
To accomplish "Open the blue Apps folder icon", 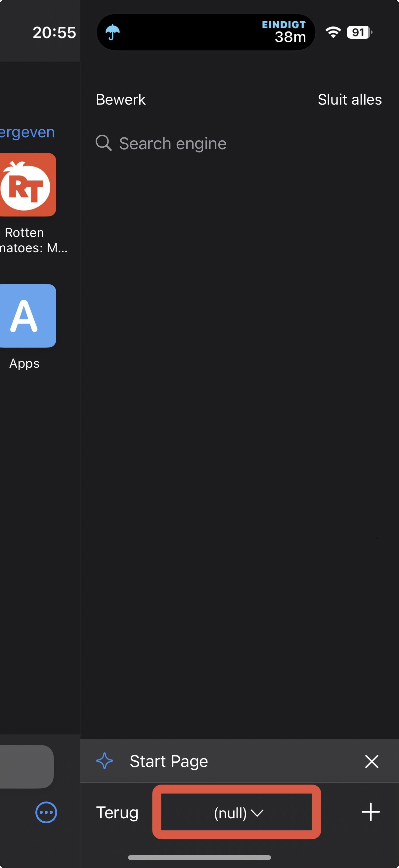I will tap(27, 316).
